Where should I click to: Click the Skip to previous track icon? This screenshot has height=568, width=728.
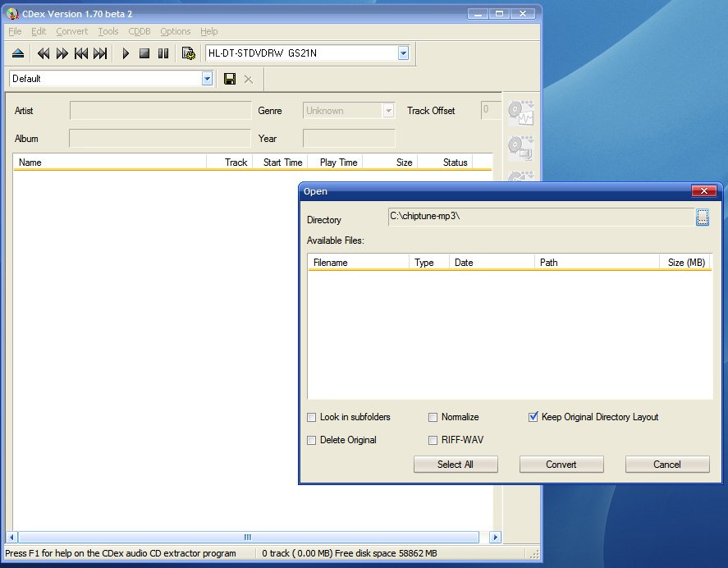pyautogui.click(x=81, y=53)
